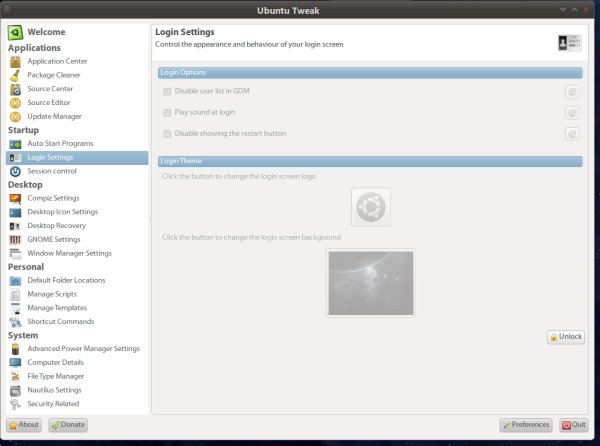
Task: Select Login Settings in the sidebar
Action: click(77, 158)
